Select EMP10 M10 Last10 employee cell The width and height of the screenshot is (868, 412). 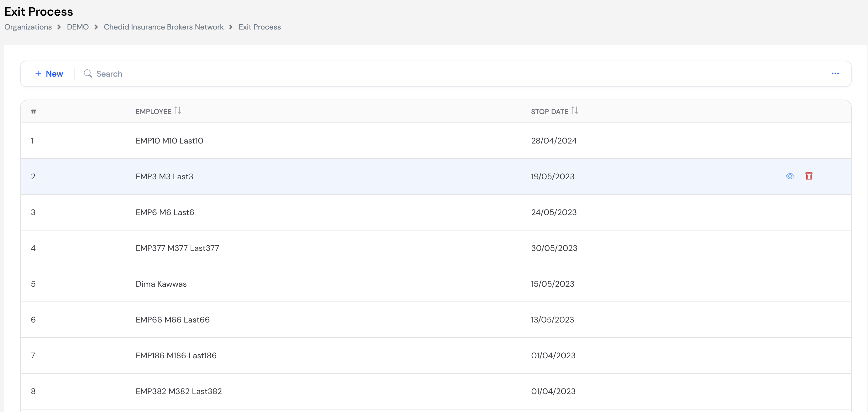click(x=169, y=140)
